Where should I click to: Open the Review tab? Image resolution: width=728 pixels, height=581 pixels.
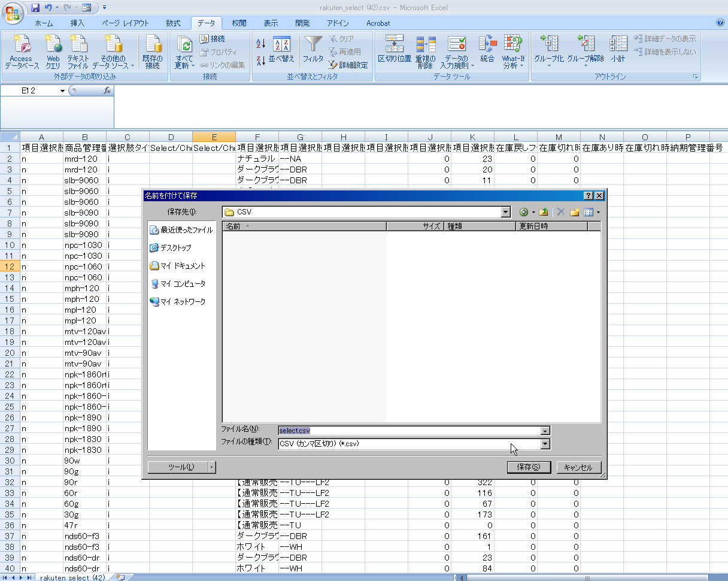click(x=239, y=23)
